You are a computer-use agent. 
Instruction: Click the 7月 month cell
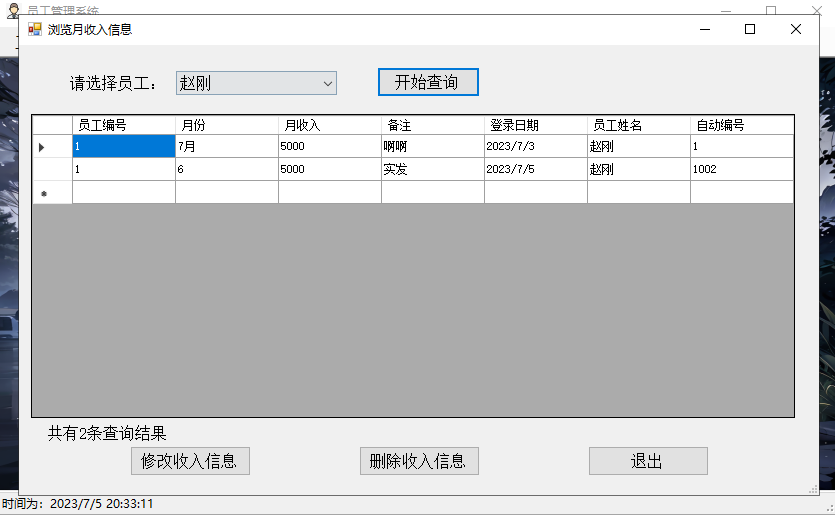point(227,147)
